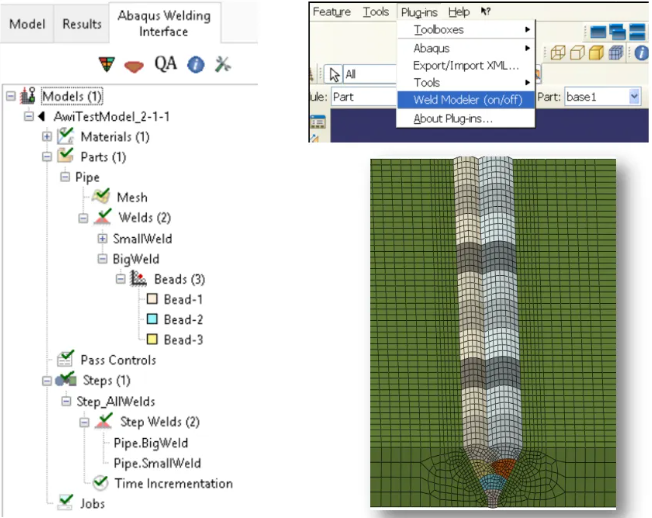Screen dimensions: 652x518
Task: Choose Export/Import XML menu entry
Action: tap(466, 66)
